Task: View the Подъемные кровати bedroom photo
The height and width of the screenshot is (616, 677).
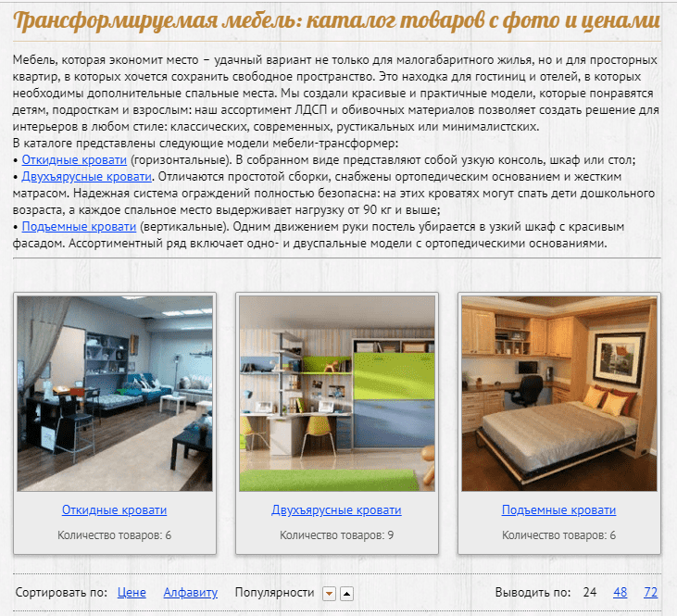Action: [559, 394]
